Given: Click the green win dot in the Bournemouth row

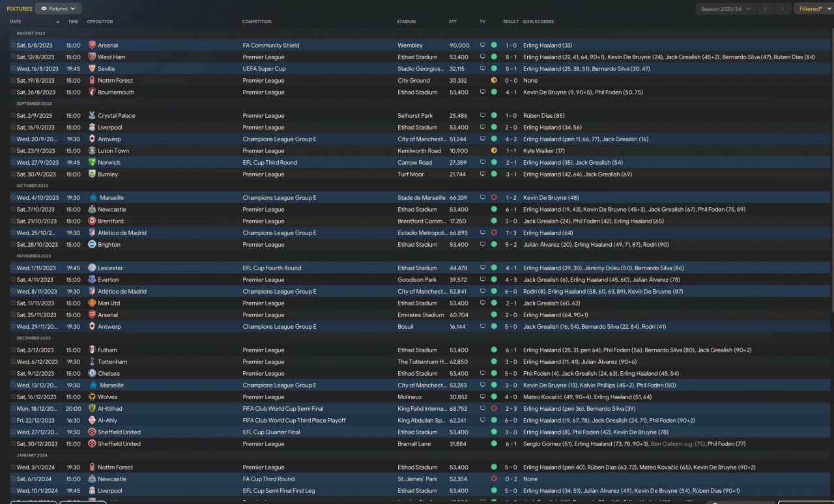Looking at the screenshot, I should [494, 92].
